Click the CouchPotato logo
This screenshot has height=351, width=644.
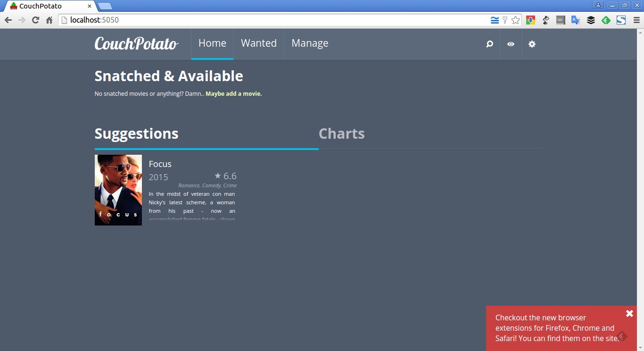(x=136, y=44)
